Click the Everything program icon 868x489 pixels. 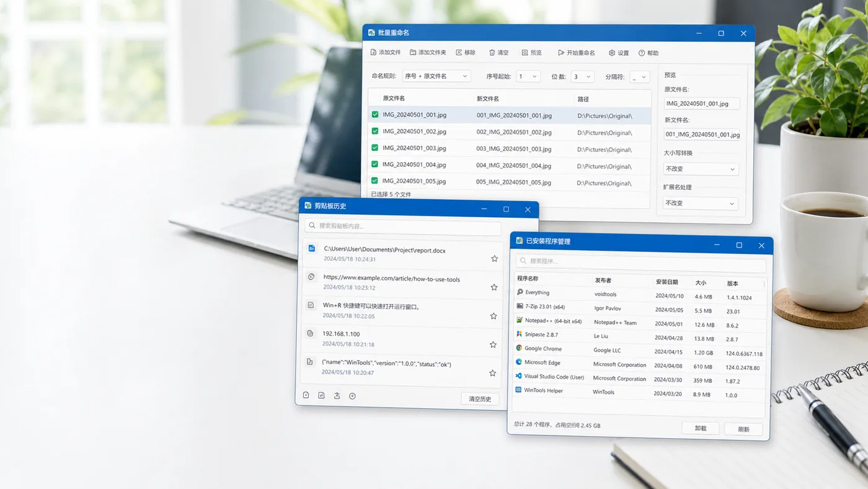point(520,292)
